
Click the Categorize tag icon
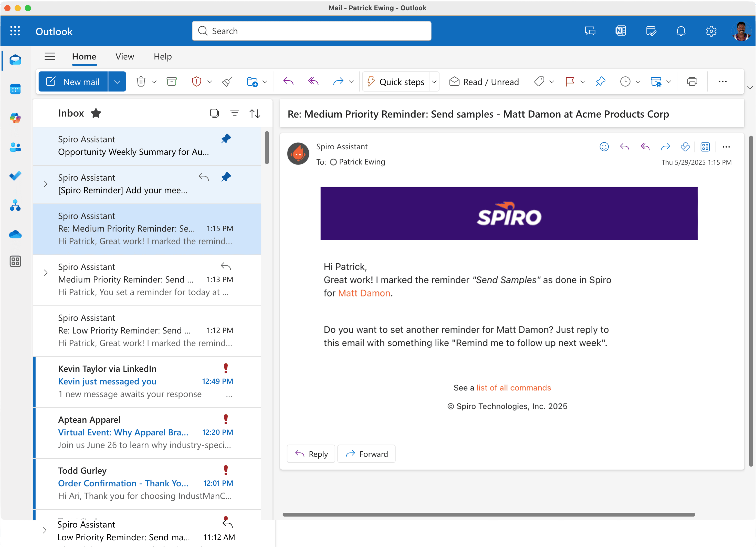click(539, 82)
